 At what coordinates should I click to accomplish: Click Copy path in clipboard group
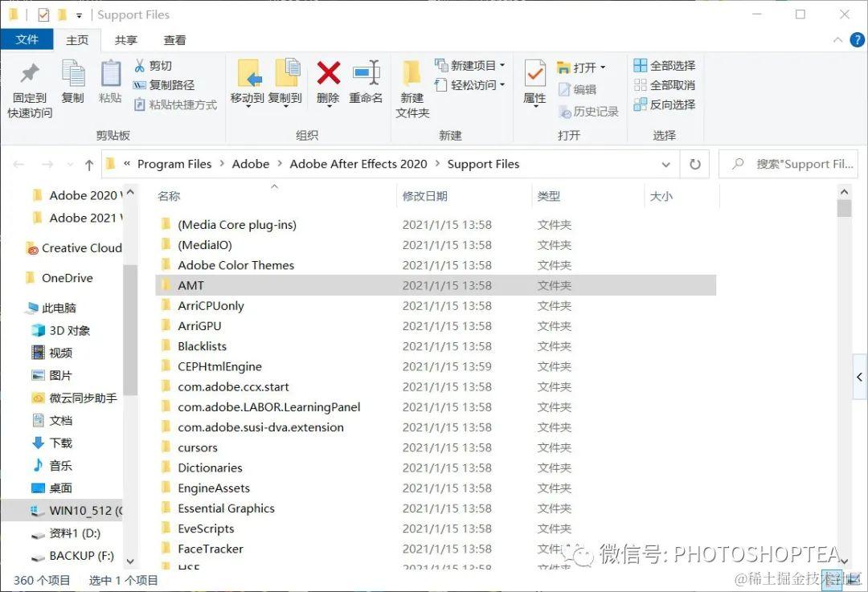tap(164, 85)
